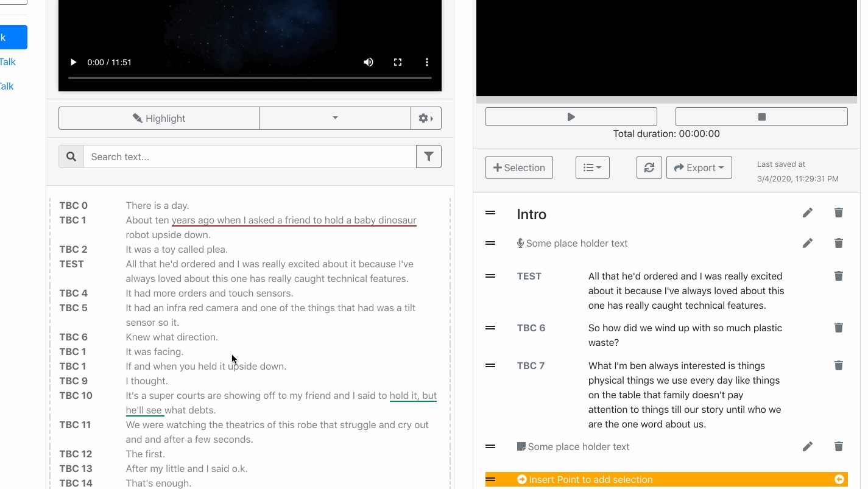
Task: Click the speaker label TBC 2
Action: [73, 250]
